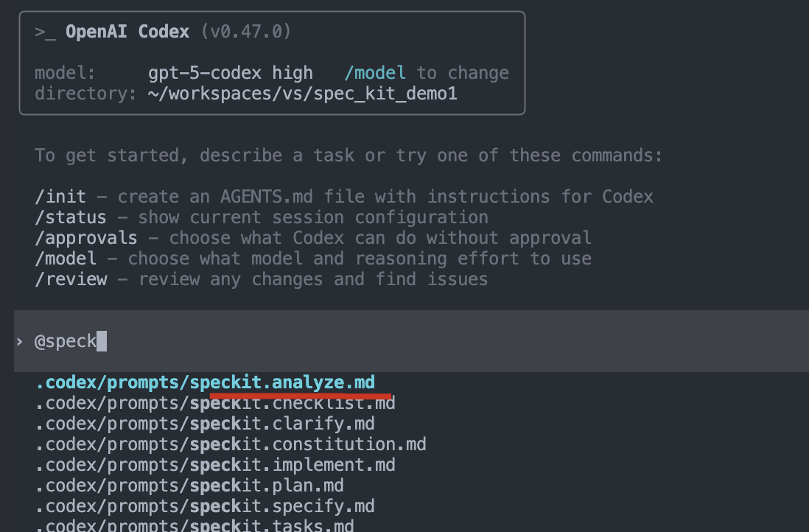Select .codex/prompts/speckit.analyze.md suggestion
809x532 pixels.
(x=205, y=382)
